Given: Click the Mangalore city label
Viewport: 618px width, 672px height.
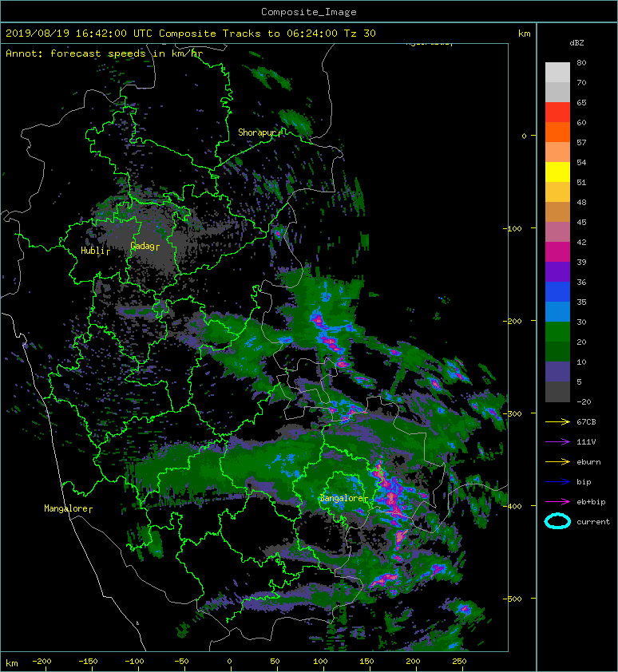Looking at the screenshot, I should pos(66,508).
